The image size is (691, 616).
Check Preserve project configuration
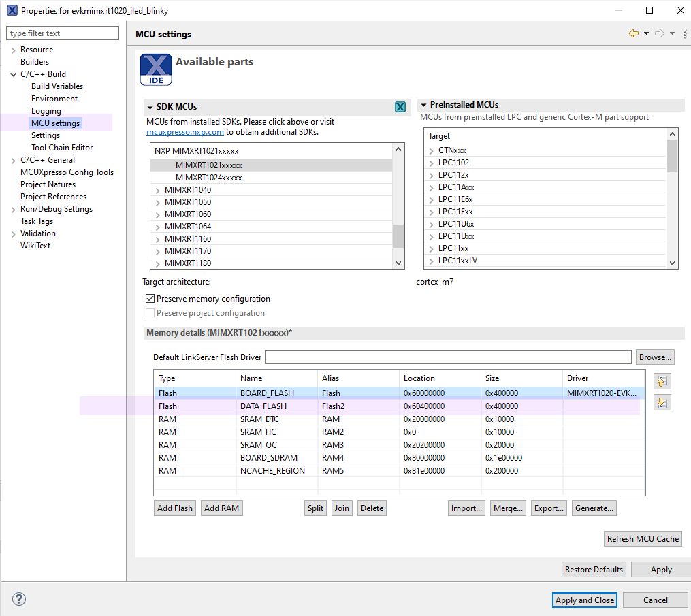pyautogui.click(x=150, y=312)
